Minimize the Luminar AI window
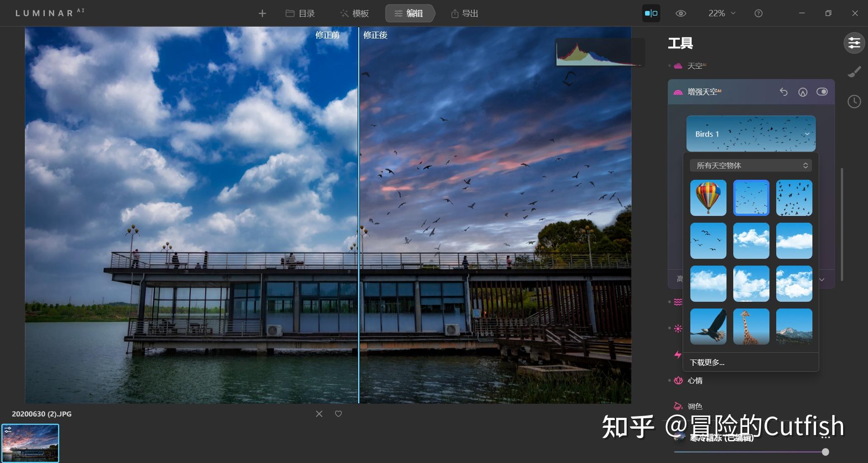 tap(802, 14)
